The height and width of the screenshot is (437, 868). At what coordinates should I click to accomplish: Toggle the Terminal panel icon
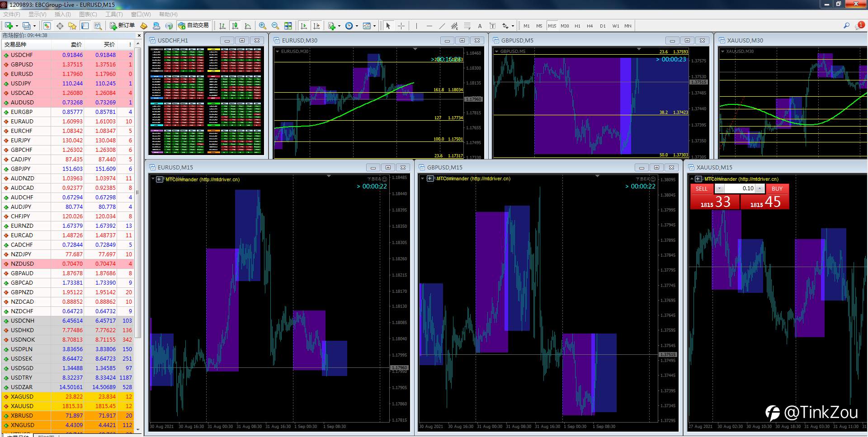point(85,26)
